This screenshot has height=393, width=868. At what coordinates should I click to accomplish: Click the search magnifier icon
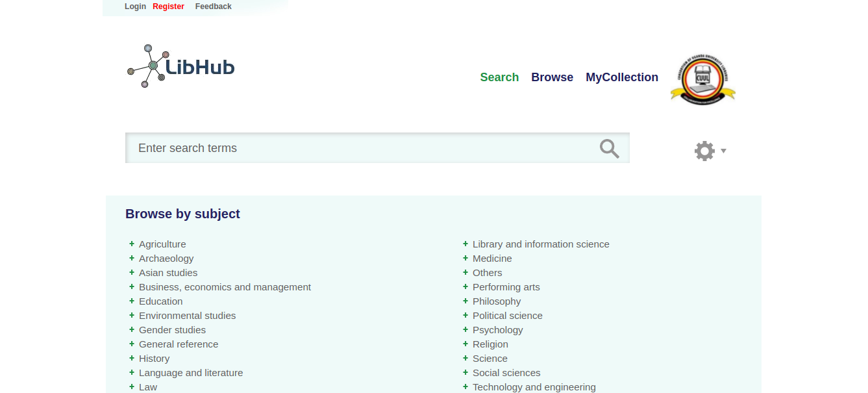pyautogui.click(x=609, y=148)
